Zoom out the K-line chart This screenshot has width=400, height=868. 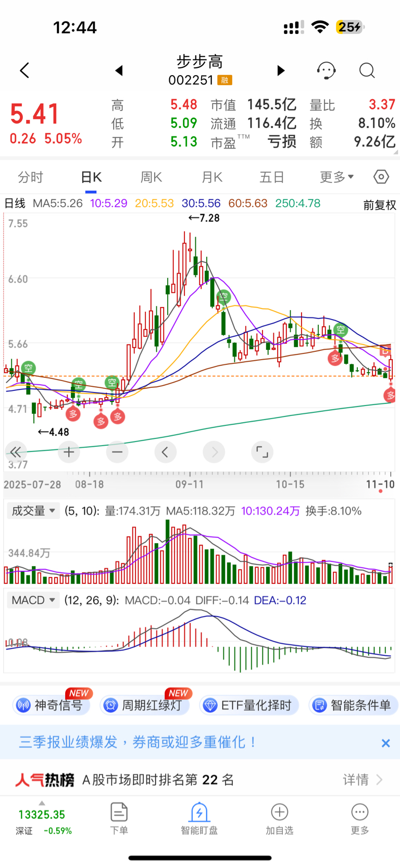(117, 452)
